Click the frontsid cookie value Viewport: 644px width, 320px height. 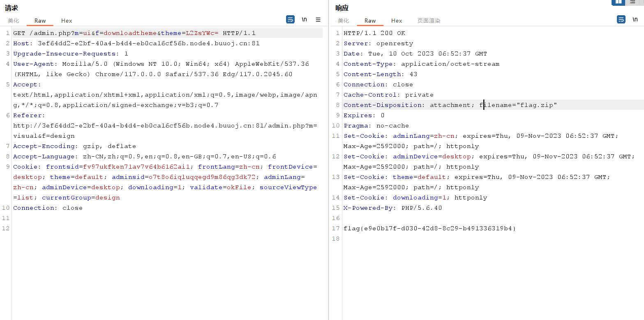(x=136, y=167)
